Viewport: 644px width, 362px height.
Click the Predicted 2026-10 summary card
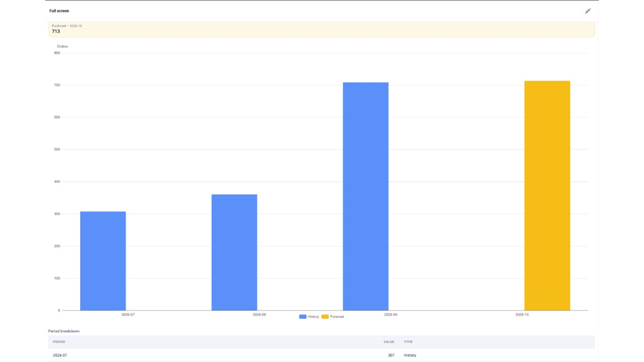322,29
